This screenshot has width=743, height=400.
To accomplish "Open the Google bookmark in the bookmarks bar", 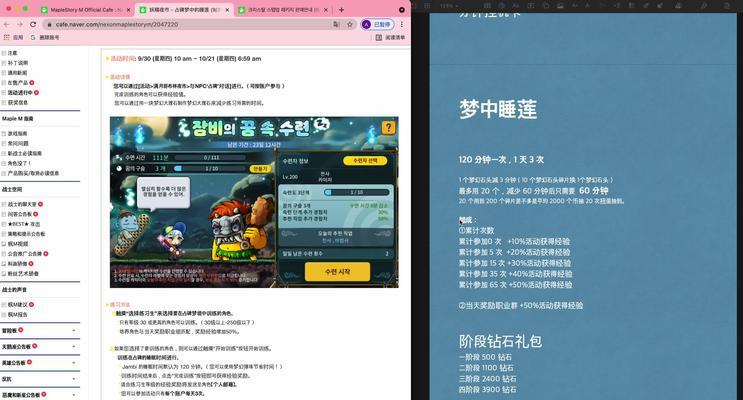I will [45, 37].
